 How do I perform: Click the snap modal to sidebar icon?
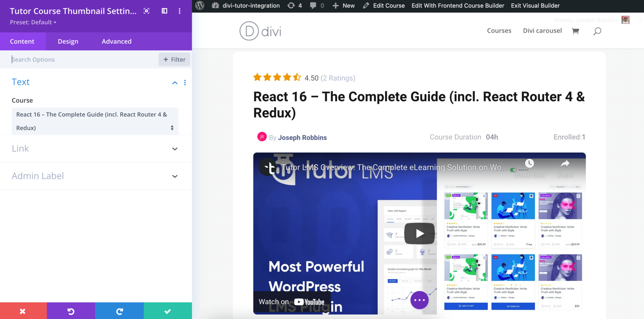pos(164,11)
